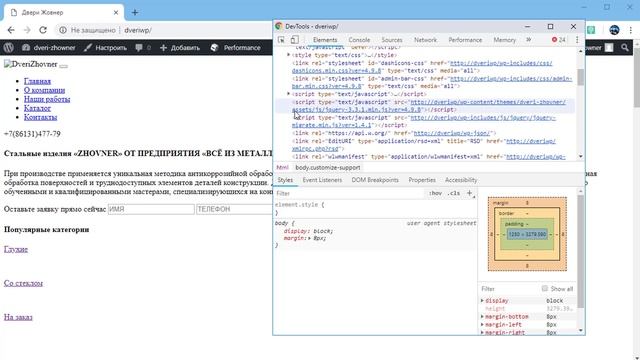The width and height of the screenshot is (640, 360).
Task: Open the Accessibility sidebar tab
Action: (461, 180)
